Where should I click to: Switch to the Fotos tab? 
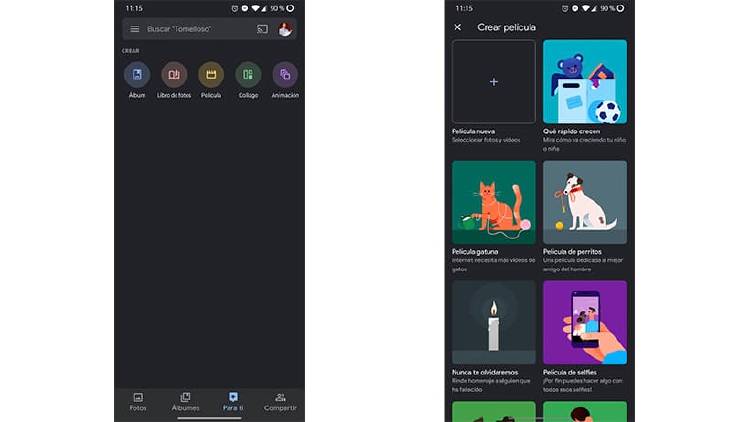pos(138,401)
